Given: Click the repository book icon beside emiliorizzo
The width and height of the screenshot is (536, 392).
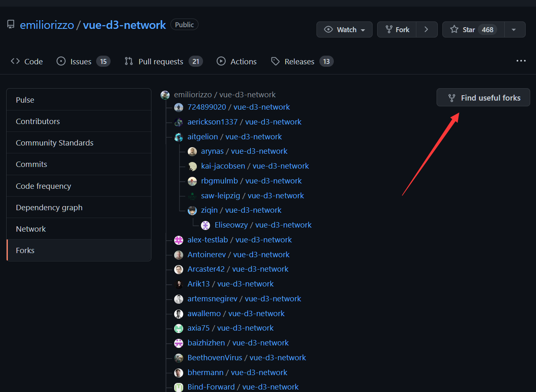Looking at the screenshot, I should (11, 25).
